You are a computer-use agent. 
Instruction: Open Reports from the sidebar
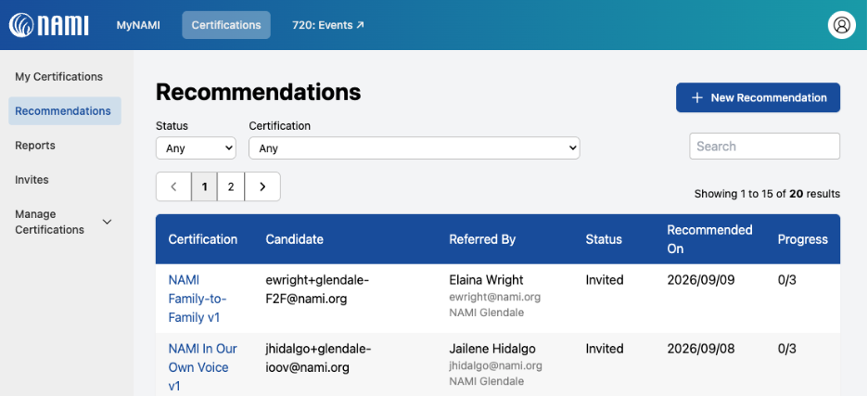tap(35, 145)
